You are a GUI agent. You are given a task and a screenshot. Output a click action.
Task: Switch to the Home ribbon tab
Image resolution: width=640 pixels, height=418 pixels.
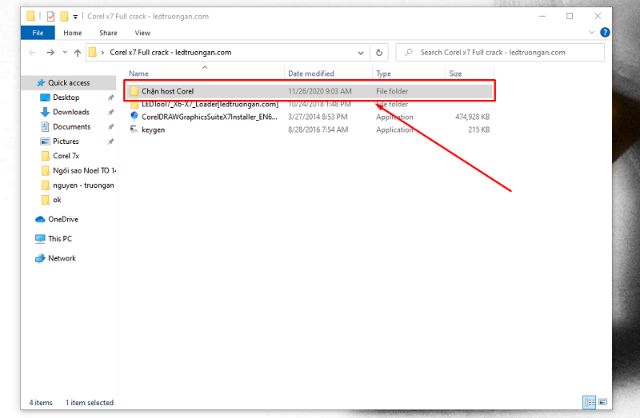click(x=73, y=33)
